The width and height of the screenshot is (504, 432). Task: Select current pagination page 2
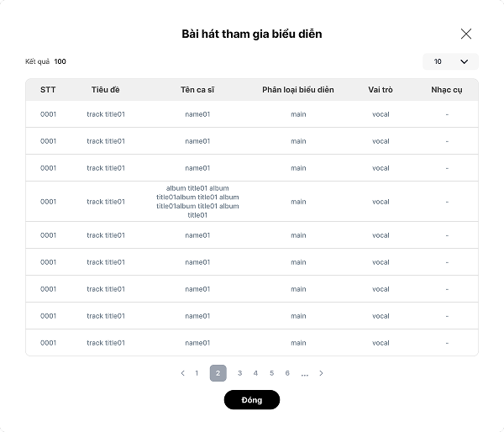218,373
